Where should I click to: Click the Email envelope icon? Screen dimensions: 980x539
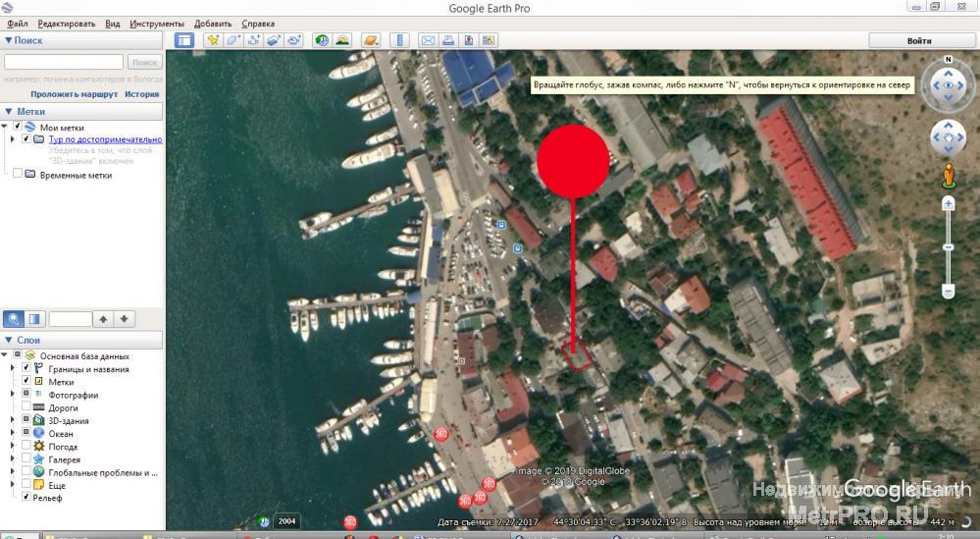pyautogui.click(x=428, y=40)
